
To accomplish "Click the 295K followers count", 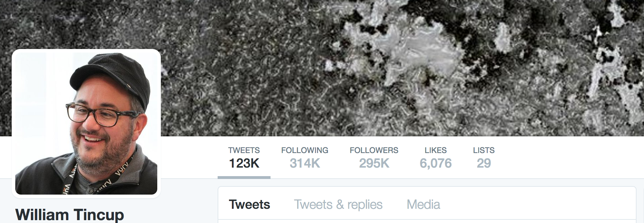I will click(374, 163).
